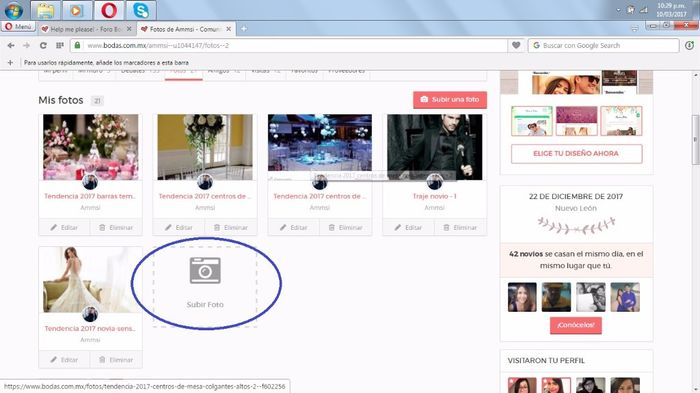Click the icon right of the search box
700x393 pixels.
coord(689,46)
